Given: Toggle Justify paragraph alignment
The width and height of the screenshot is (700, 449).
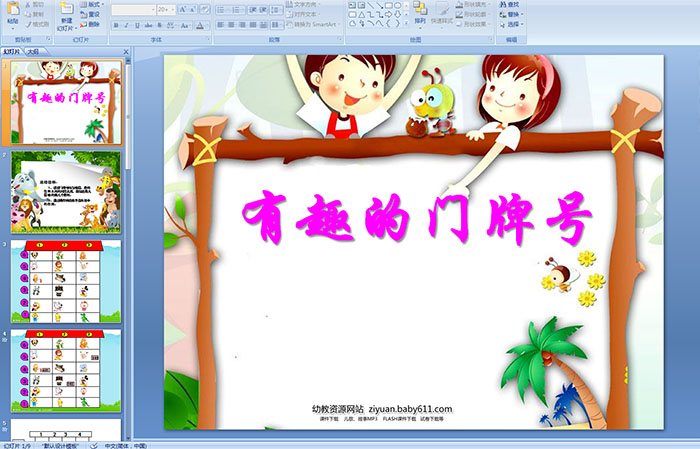Looking at the screenshot, I should (x=253, y=25).
